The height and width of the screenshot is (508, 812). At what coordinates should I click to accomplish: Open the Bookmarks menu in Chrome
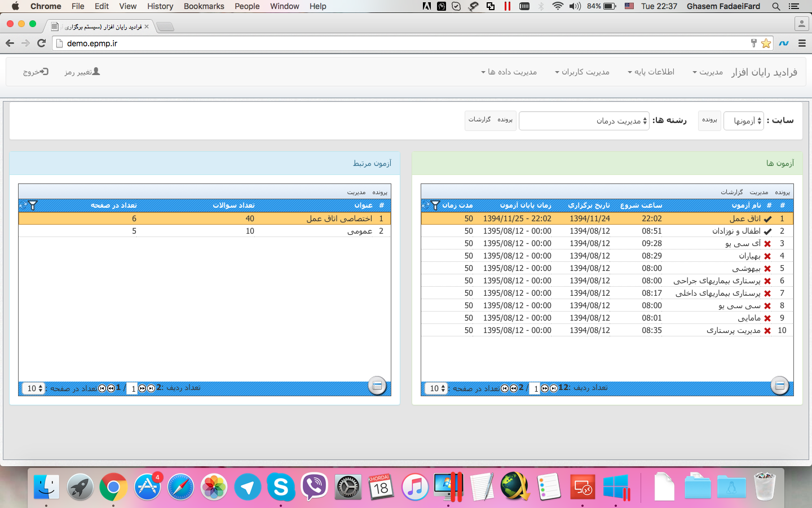pos(204,6)
